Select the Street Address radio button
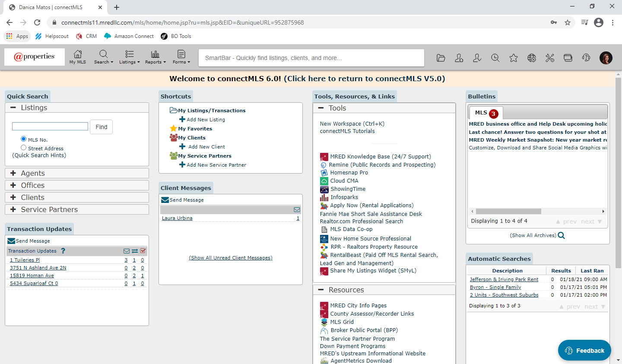The width and height of the screenshot is (622, 364). coord(24,148)
